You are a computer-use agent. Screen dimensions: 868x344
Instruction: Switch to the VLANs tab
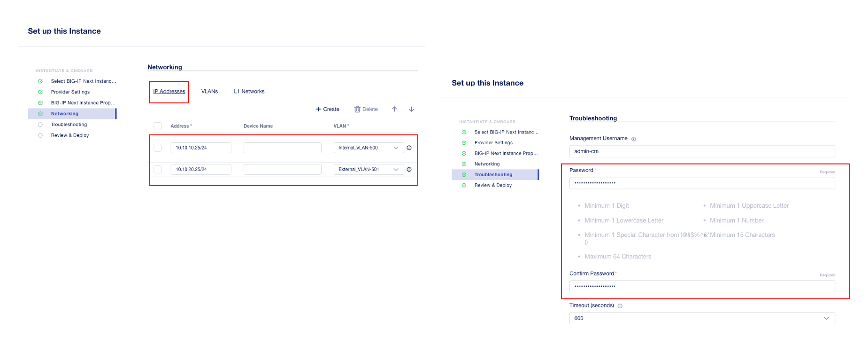point(209,91)
